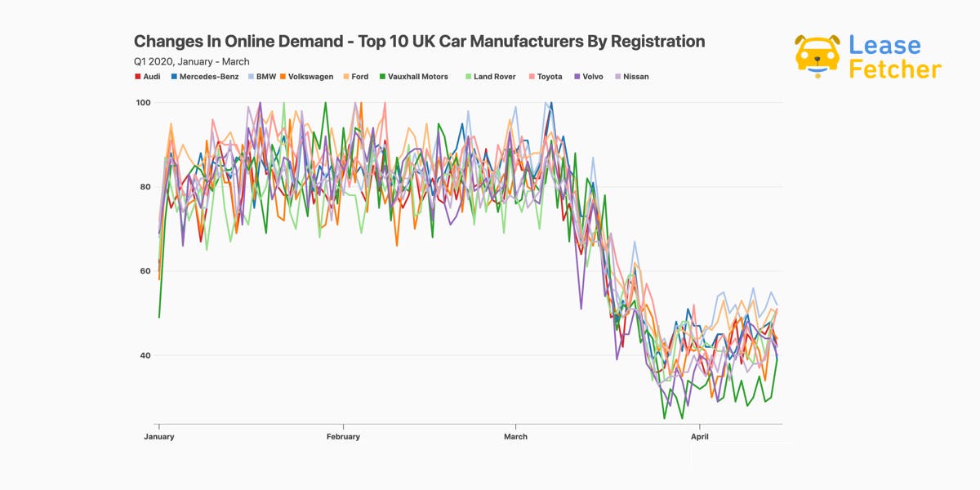Toggle the Ford series legend label
The width and height of the screenshot is (980, 490).
(x=360, y=77)
